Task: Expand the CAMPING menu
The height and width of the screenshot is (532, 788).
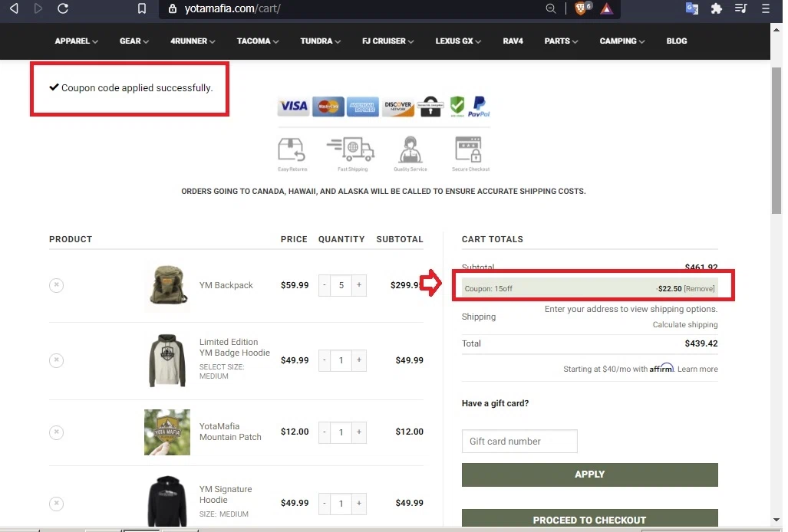Action: click(621, 41)
